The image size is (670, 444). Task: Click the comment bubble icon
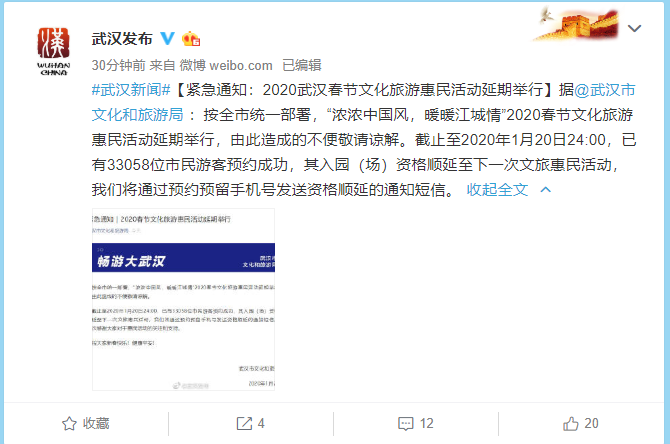(406, 423)
